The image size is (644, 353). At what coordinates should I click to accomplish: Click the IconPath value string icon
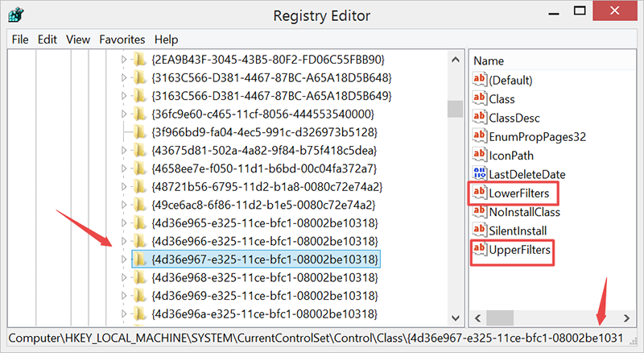click(479, 155)
